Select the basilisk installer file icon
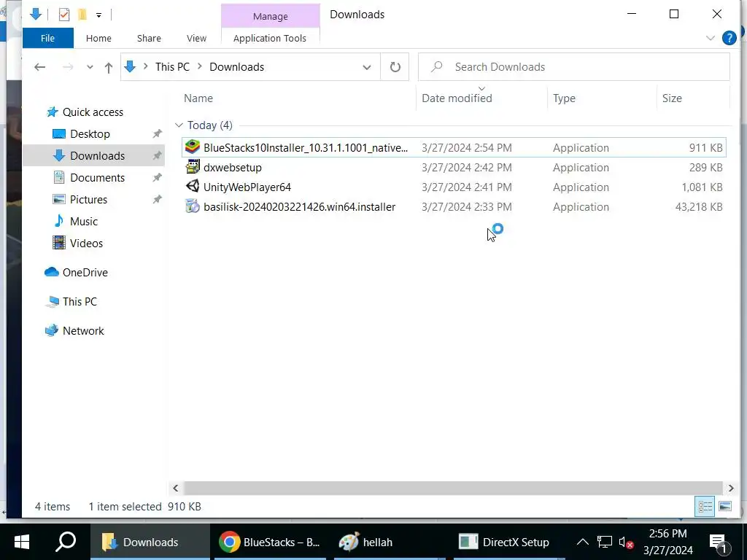The height and width of the screenshot is (560, 747). coord(193,206)
